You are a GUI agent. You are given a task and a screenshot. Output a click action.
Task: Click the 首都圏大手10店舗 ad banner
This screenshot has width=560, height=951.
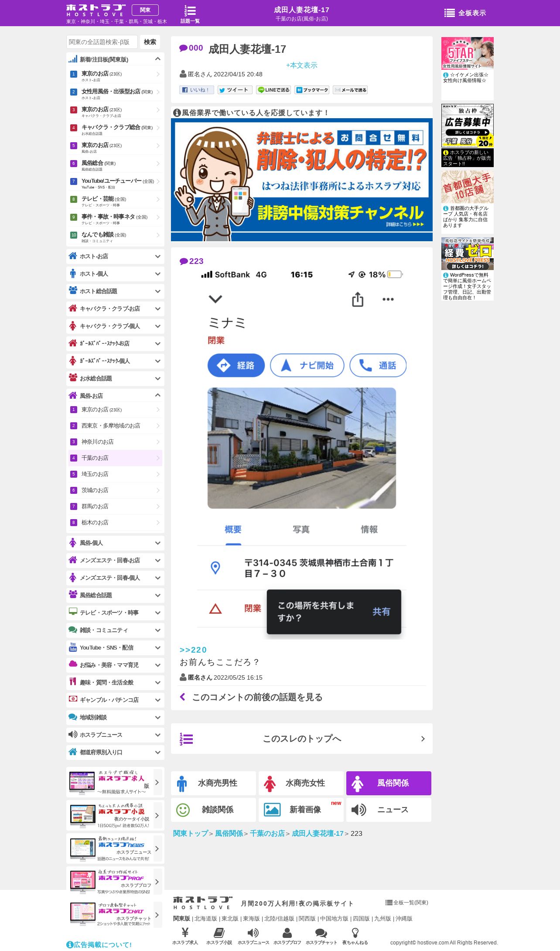(x=468, y=187)
